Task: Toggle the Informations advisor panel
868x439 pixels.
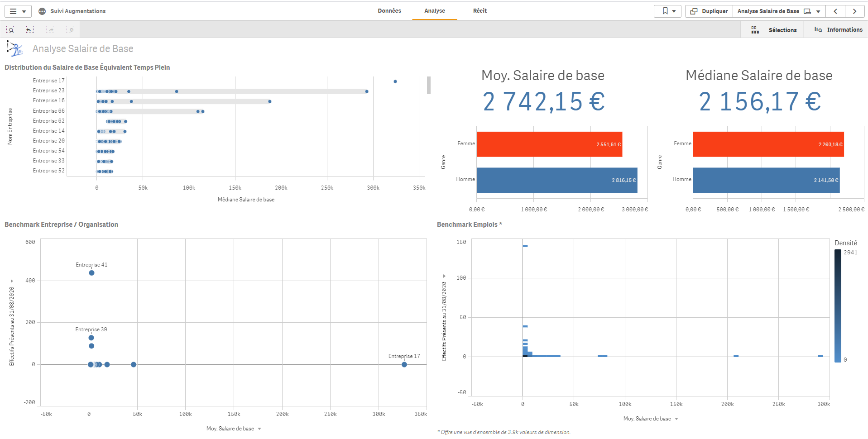Action: click(x=838, y=30)
